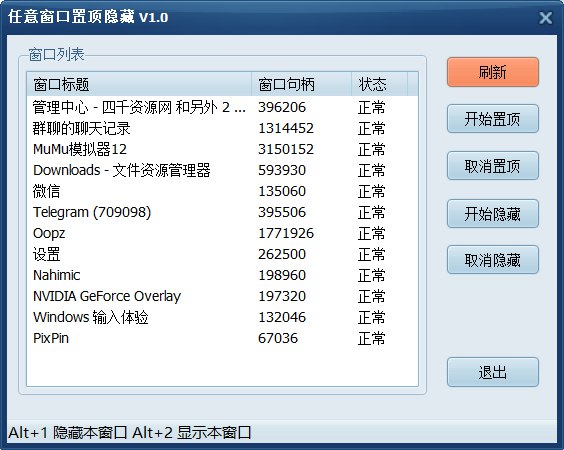
Task: Click the 退出 exit button
Action: coord(493,372)
